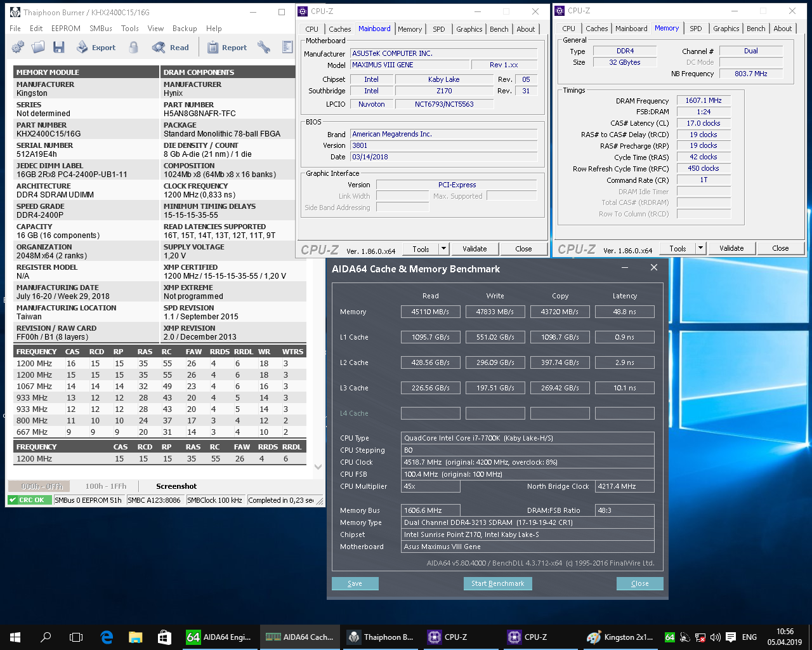Open the EEPROM menu
812x650 pixels.
coord(66,29)
